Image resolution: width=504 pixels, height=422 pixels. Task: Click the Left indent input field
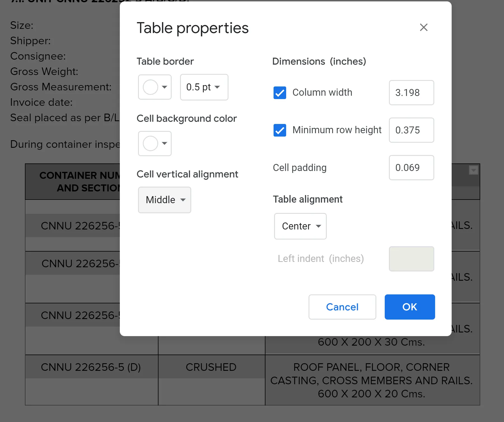coord(411,259)
